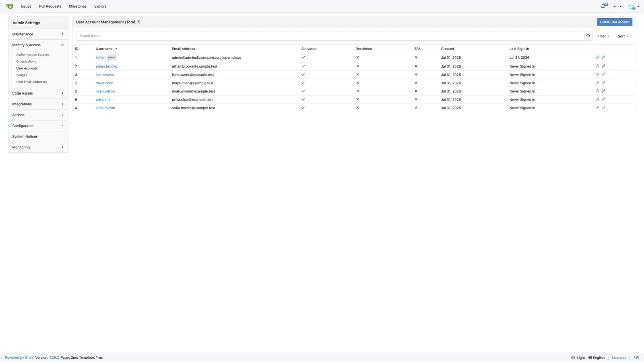This screenshot has height=362, width=644.
Task: Expand the Monitoring section
Action: click(x=38, y=148)
